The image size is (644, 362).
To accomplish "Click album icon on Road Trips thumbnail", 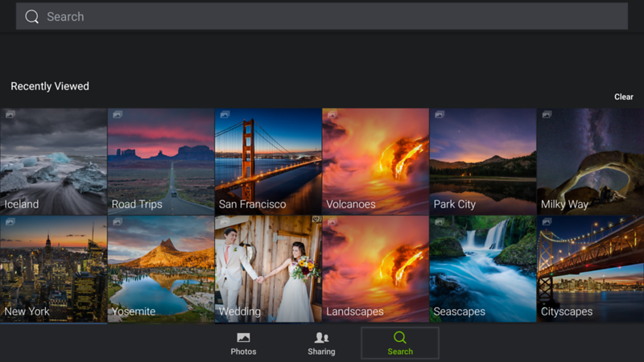I will coord(118,114).
